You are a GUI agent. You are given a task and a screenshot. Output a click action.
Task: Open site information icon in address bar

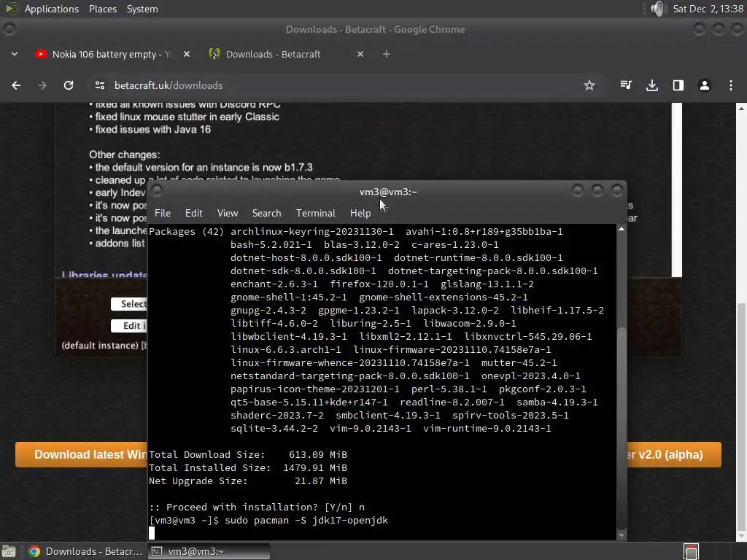99,85
